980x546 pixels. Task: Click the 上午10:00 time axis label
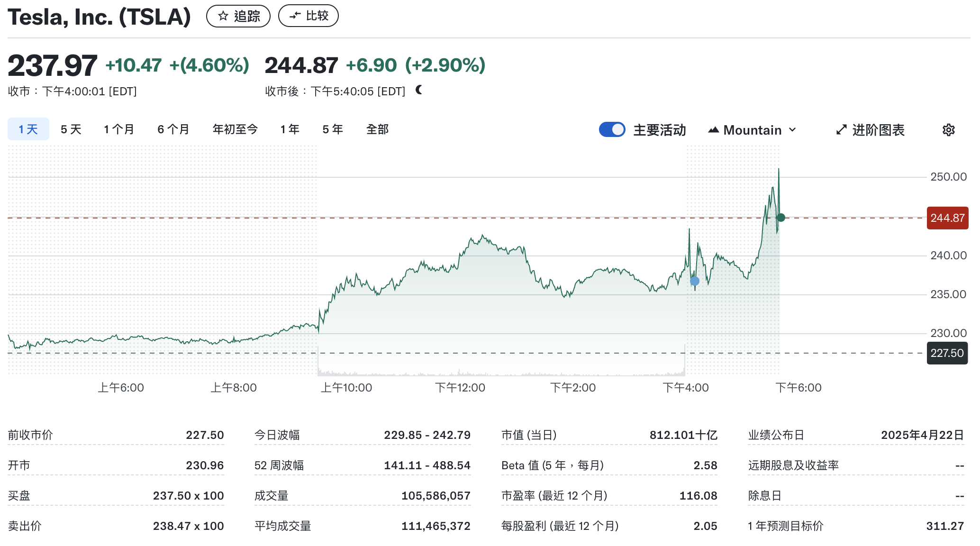[346, 387]
